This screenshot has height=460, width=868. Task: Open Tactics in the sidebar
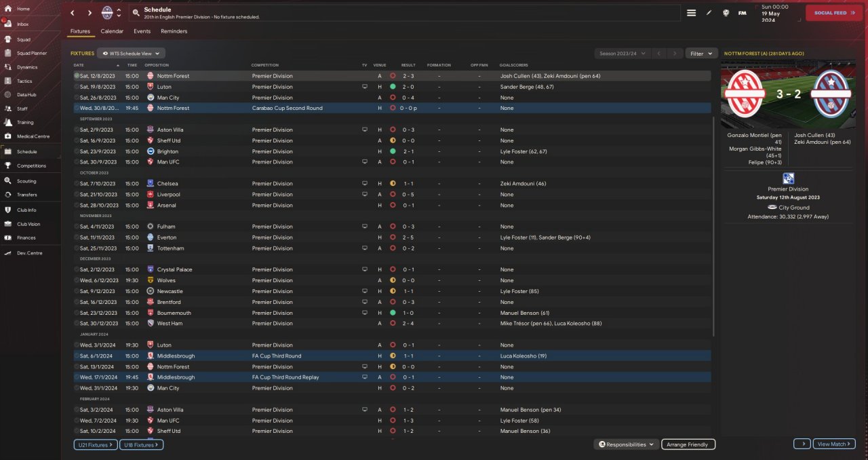[24, 81]
